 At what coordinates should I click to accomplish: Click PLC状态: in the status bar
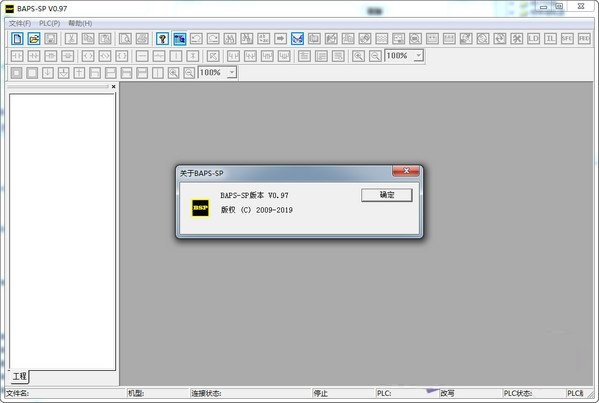518,393
